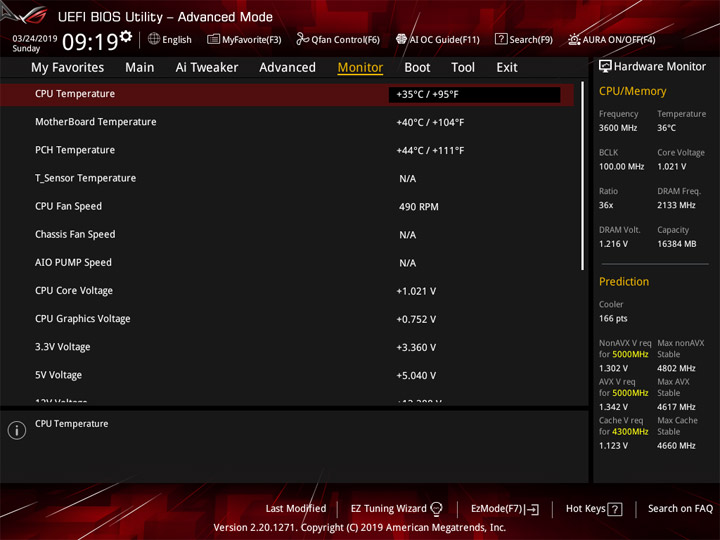Screen dimensions: 720x540
Task: Go to the Advanced tab
Action: point(287,68)
